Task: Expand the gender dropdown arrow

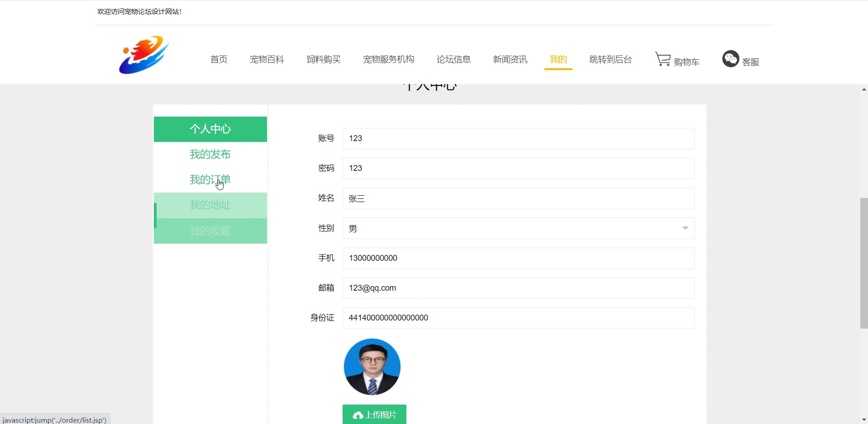Action: 685,228
